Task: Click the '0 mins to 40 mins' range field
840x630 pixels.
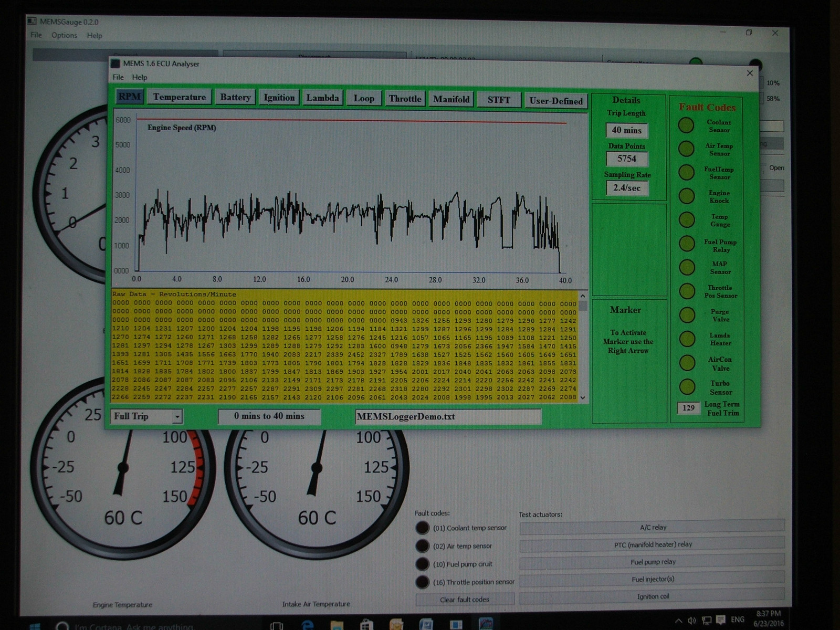Action: pyautogui.click(x=269, y=416)
